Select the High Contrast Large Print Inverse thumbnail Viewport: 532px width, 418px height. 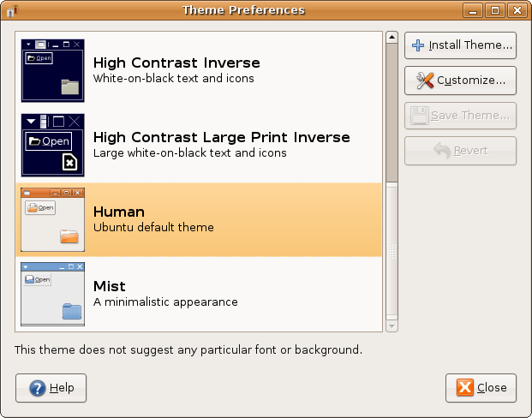pyautogui.click(x=52, y=145)
